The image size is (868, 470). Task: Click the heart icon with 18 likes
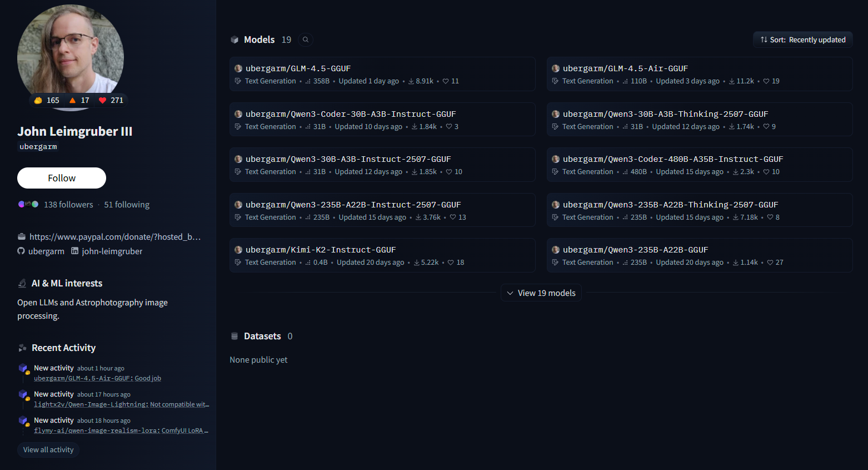[x=451, y=263]
